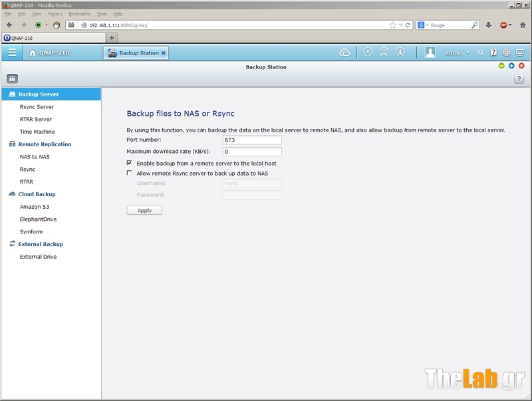Screen dimensions: 532x401
Task: Open the background tasks clock icon
Action: pos(368,53)
